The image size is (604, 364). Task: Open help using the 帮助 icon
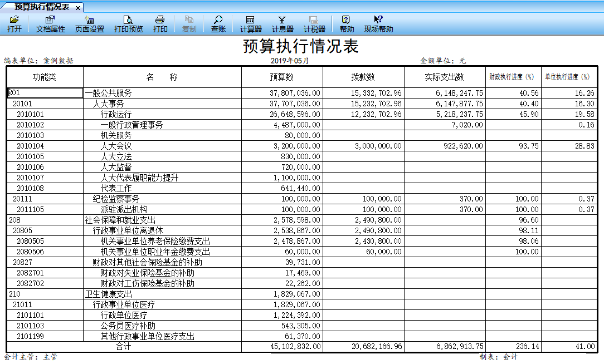[347, 23]
